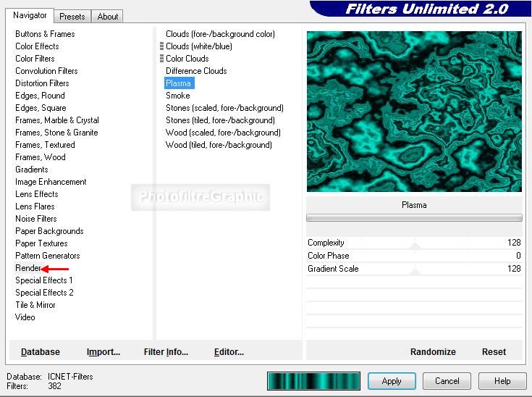Open Special Effects 2 category
532x397 pixels.
pos(44,293)
